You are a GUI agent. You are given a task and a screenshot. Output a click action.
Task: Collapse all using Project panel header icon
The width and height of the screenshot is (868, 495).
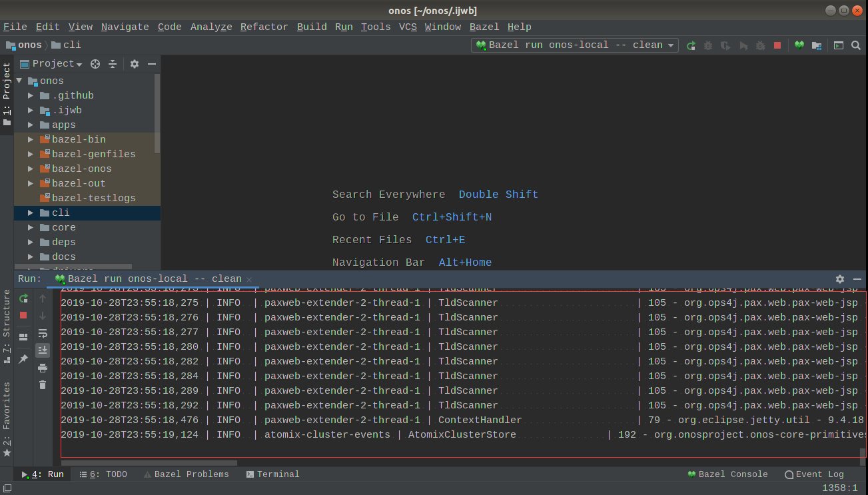pos(113,64)
